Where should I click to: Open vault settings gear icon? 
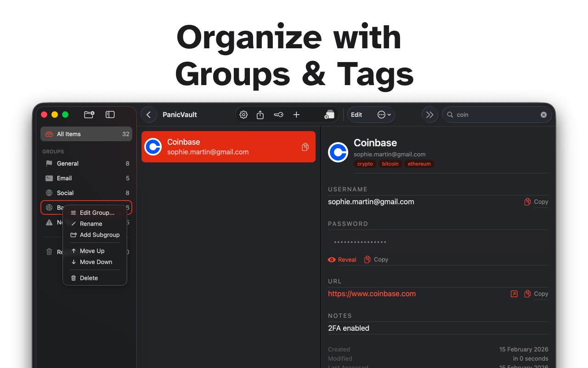(x=243, y=115)
